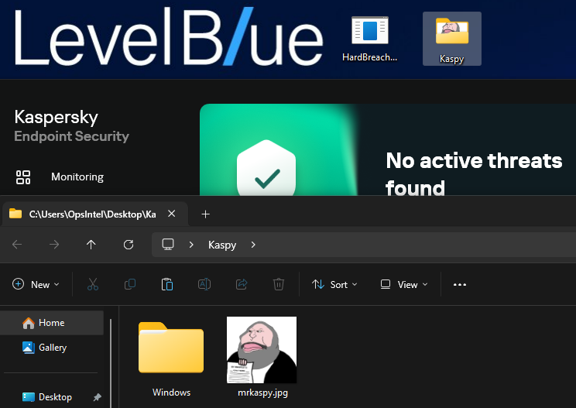Click the Copy icon in toolbar
Image resolution: width=576 pixels, height=408 pixels.
(130, 284)
